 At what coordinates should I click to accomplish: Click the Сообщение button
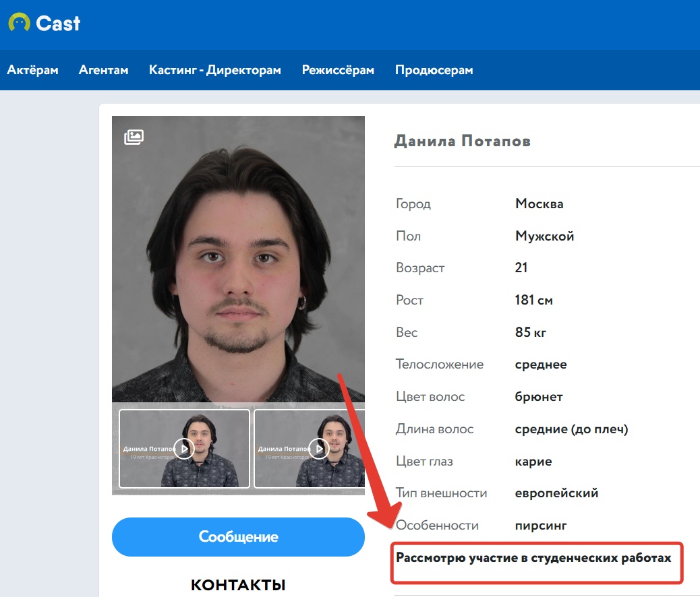tap(239, 537)
